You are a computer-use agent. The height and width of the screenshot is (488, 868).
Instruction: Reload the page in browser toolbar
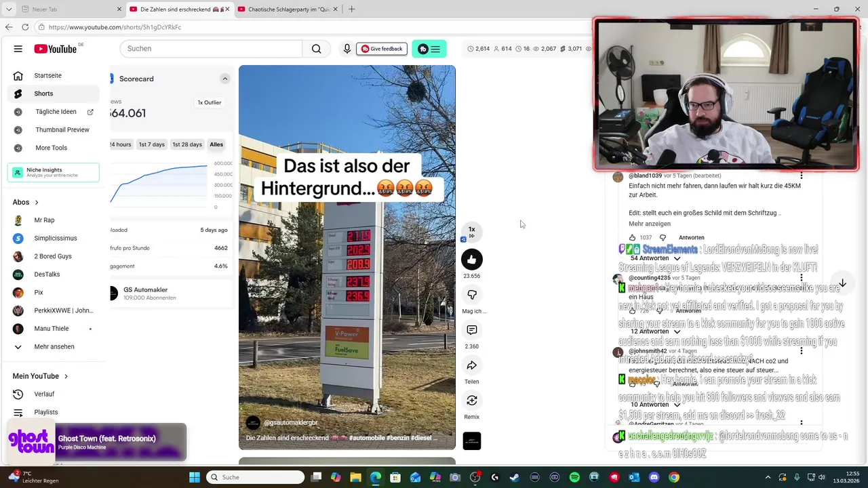coord(25,27)
